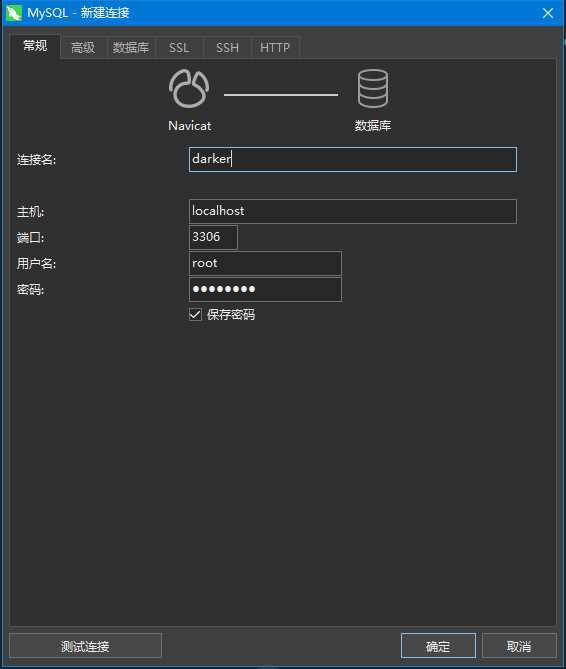Switch to the SSH tab
The height and width of the screenshot is (669, 566).
click(x=227, y=47)
